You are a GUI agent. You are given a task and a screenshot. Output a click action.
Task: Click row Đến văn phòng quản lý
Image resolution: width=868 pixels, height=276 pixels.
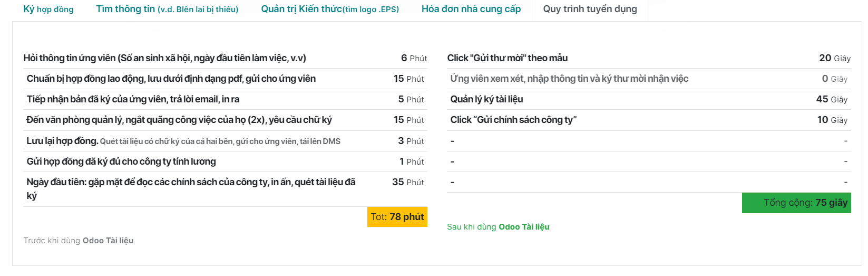click(225, 120)
